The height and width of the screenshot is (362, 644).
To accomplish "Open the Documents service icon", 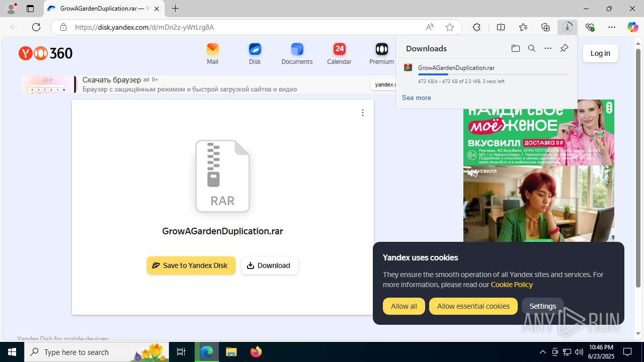I will (297, 53).
